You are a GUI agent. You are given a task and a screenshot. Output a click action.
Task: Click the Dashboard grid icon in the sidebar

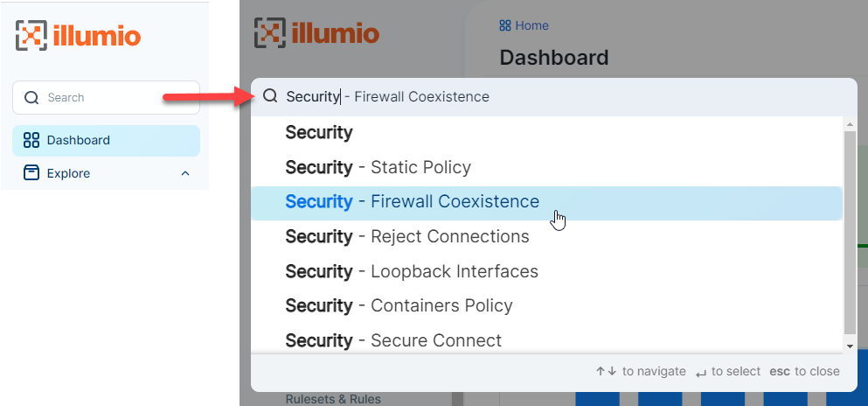[31, 140]
